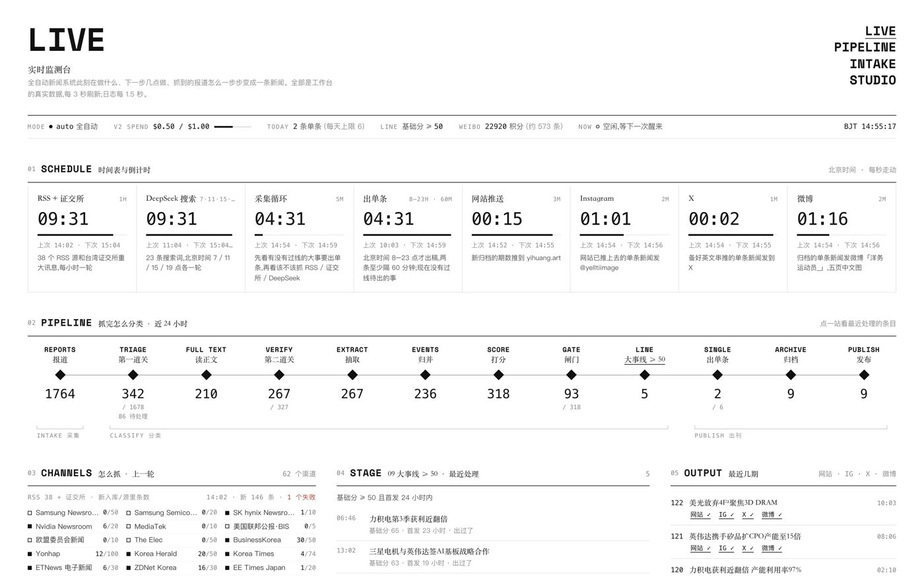Viewport: 924px width, 578px height.
Task: Click the LINE stage diamond marker
Action: click(645, 375)
